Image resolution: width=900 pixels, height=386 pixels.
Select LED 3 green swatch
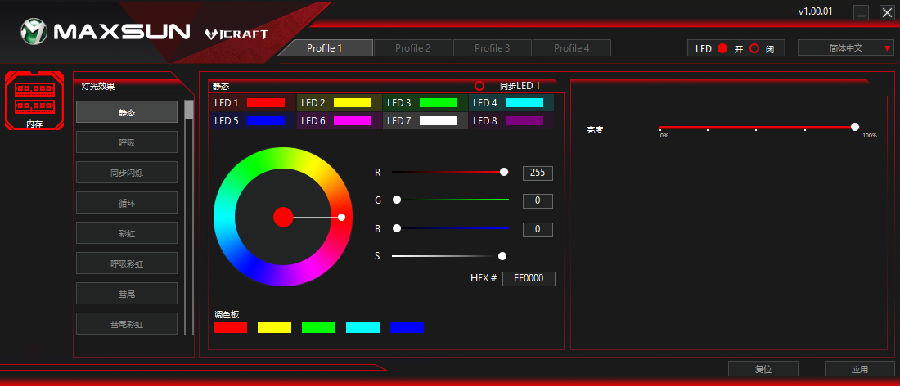click(439, 103)
